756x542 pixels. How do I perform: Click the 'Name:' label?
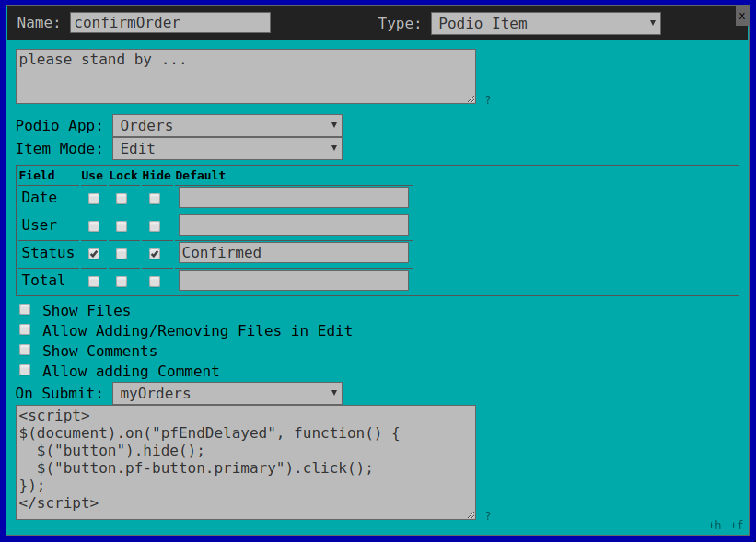click(39, 23)
